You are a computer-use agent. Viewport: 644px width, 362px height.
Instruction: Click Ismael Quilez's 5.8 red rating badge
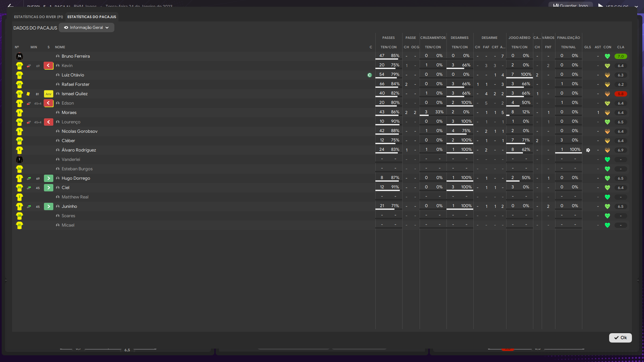tap(621, 94)
